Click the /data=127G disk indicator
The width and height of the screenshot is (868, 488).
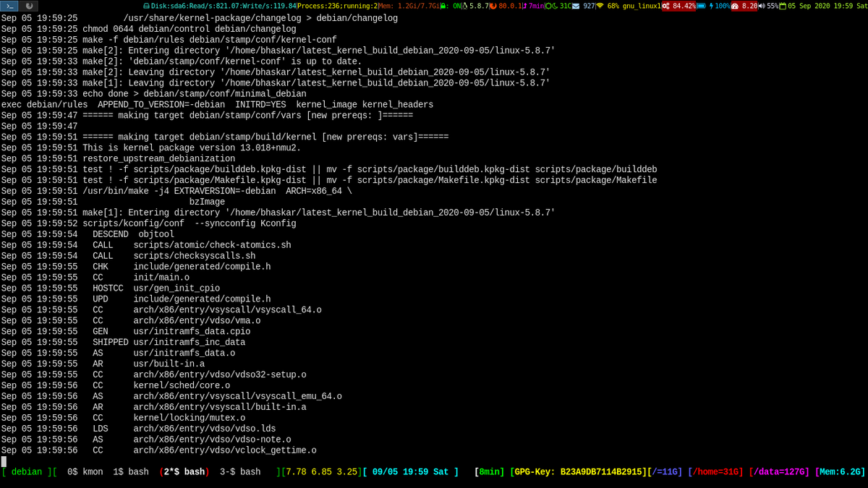tap(779, 472)
